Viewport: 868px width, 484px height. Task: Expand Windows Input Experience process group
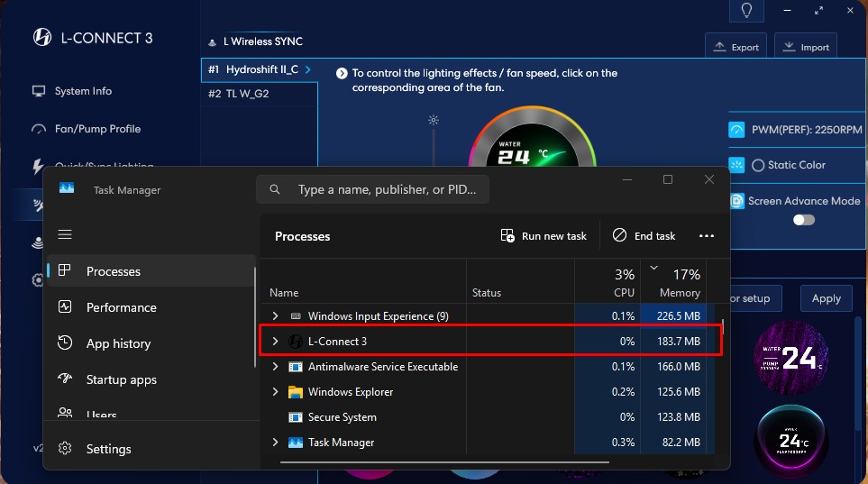tap(275, 315)
